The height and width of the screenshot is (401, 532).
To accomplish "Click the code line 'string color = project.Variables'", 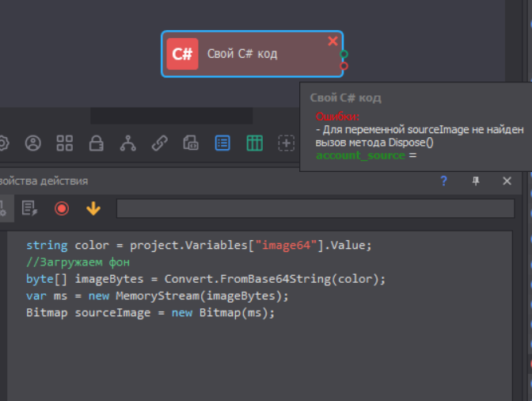I will tap(199, 245).
